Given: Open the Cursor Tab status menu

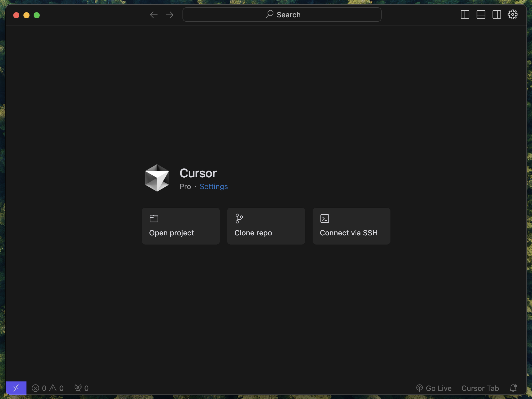Looking at the screenshot, I should click(480, 388).
